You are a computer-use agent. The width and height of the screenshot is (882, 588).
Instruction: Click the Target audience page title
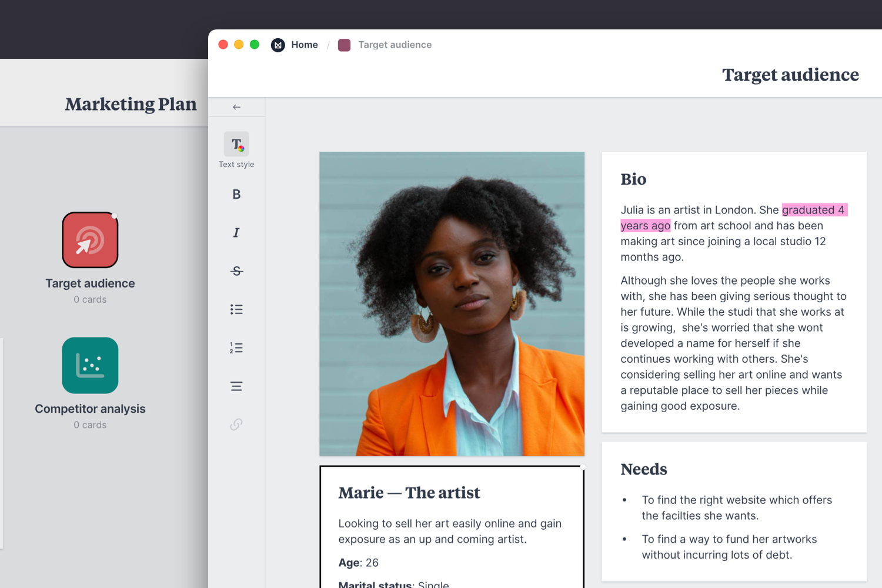pyautogui.click(x=790, y=75)
